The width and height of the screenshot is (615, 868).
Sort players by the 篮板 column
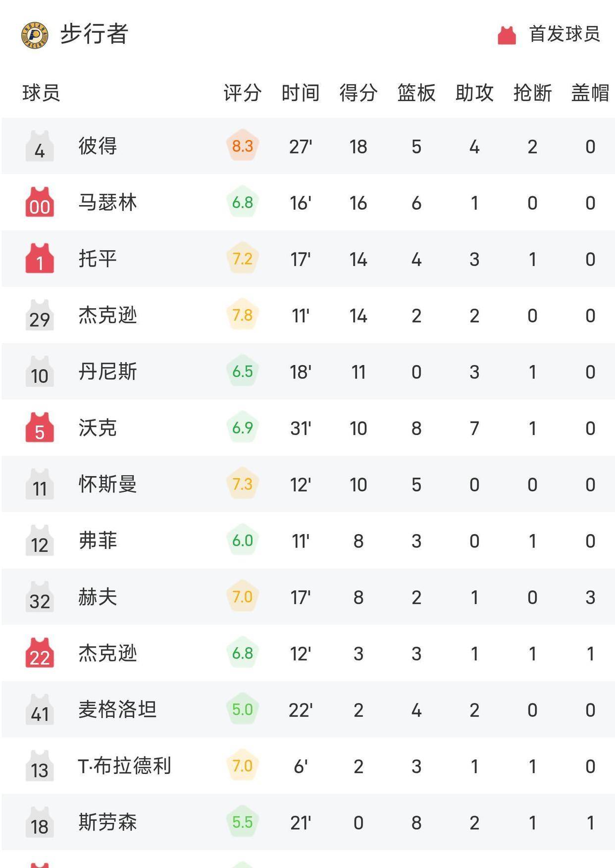[x=416, y=93]
